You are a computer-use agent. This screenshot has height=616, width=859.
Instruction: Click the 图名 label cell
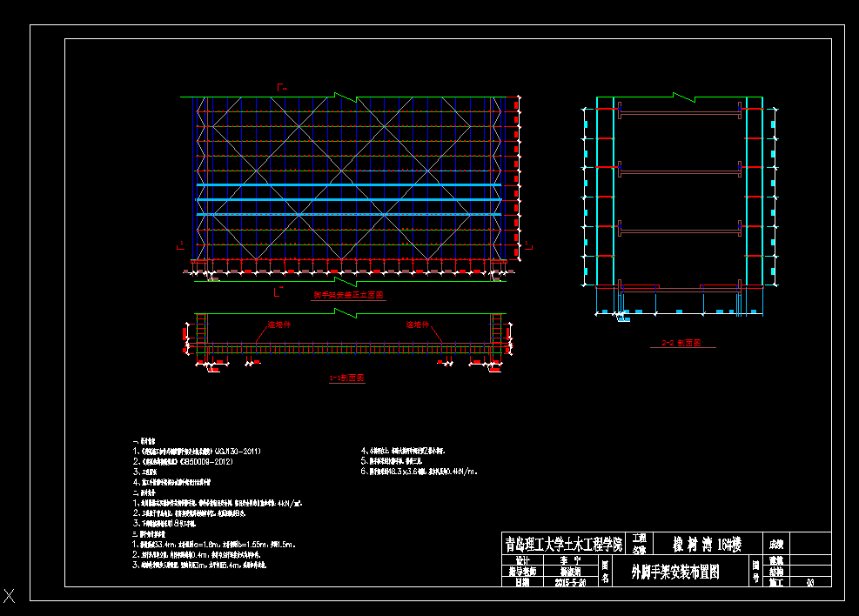click(x=606, y=571)
